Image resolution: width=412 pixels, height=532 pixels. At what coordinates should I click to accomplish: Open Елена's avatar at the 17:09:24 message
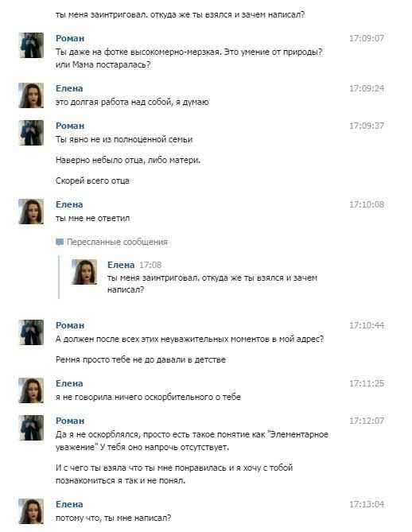31,95
